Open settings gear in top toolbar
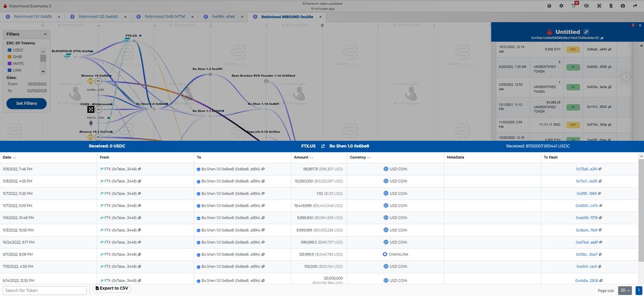 [561, 5]
